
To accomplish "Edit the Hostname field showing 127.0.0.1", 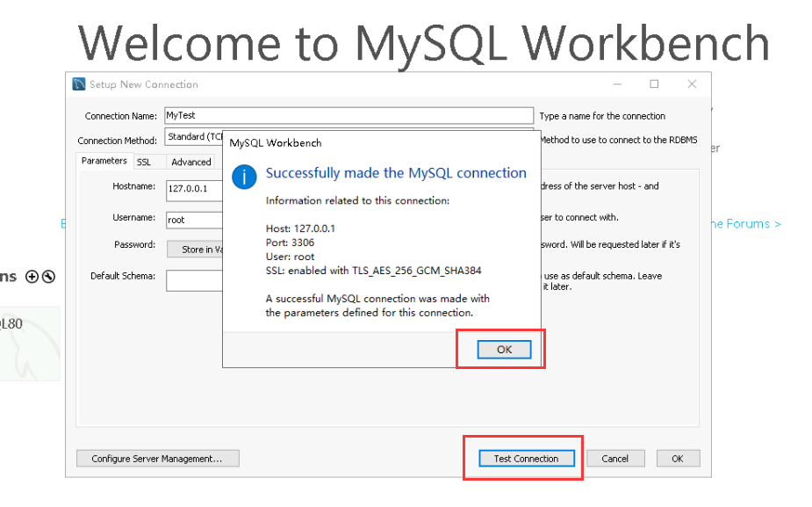I will pos(193,188).
